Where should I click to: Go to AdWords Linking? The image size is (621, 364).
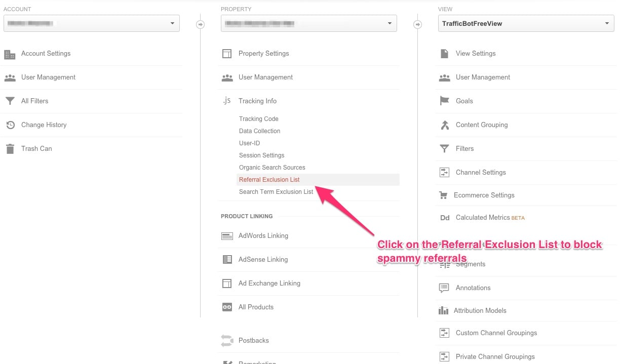(263, 236)
